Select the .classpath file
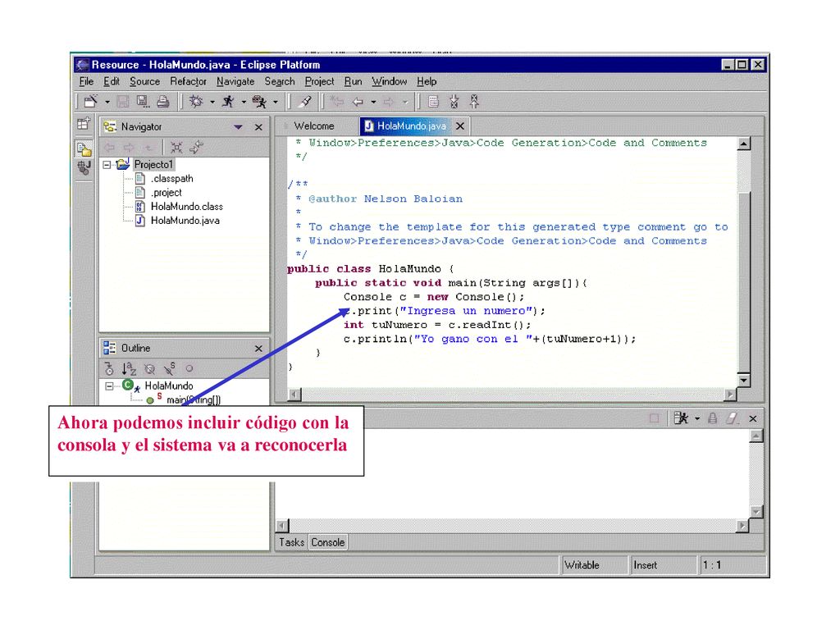 point(171,178)
